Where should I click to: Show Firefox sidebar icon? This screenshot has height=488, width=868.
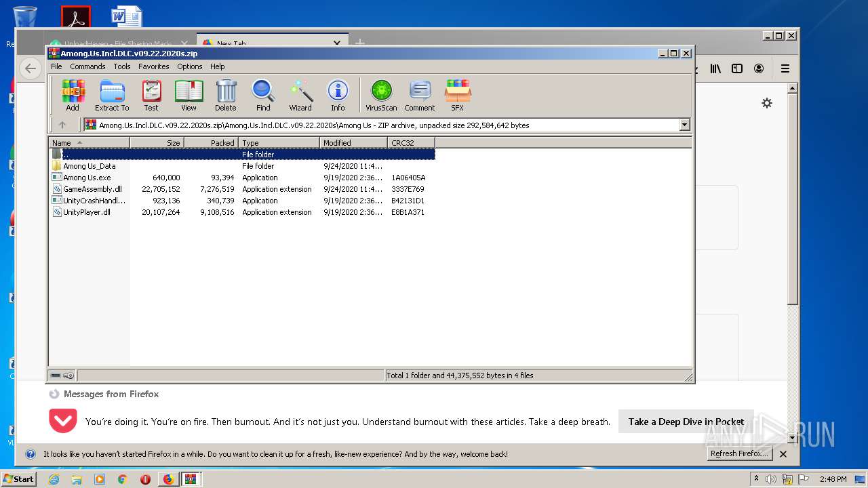point(737,68)
